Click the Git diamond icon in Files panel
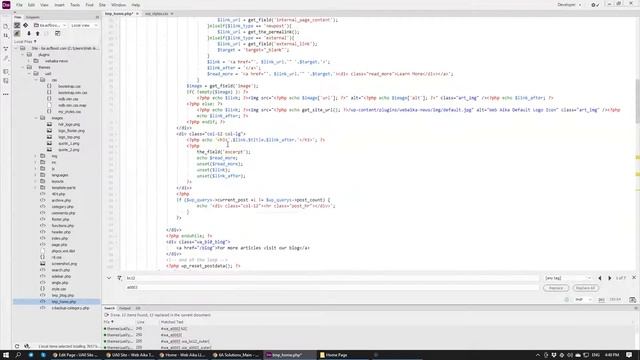The width and height of the screenshot is (640, 360). tap(26, 25)
